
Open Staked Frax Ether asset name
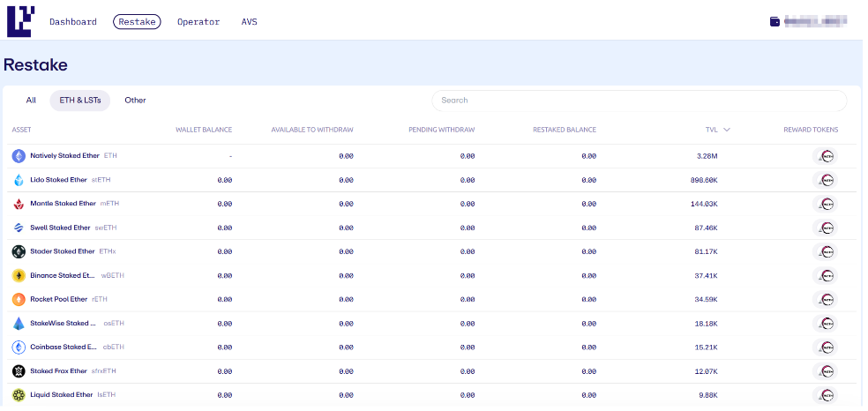point(59,370)
